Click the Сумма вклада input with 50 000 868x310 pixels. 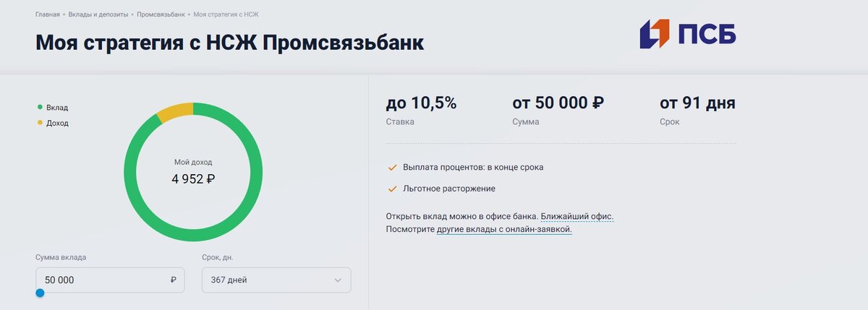click(110, 280)
